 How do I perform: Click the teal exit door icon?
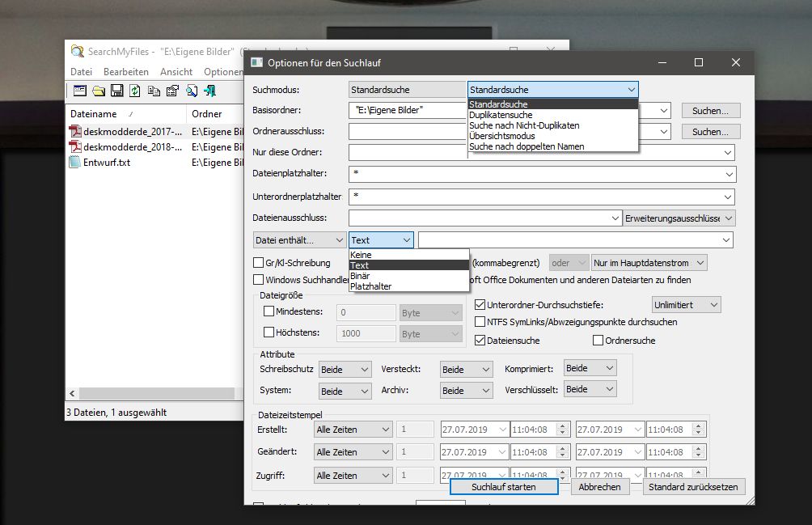point(209,91)
